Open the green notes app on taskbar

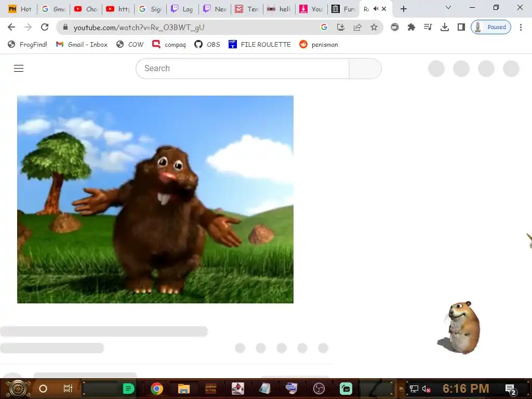tap(128, 389)
